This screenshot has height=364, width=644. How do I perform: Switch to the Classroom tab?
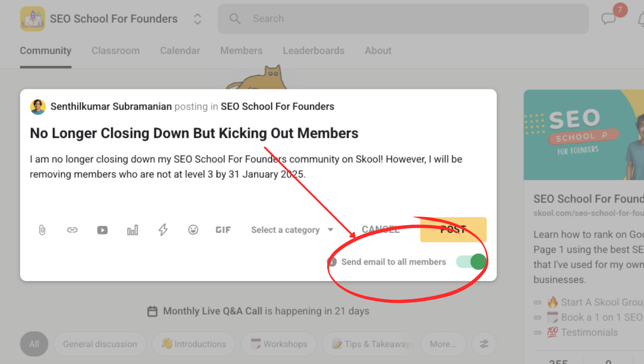pos(115,51)
